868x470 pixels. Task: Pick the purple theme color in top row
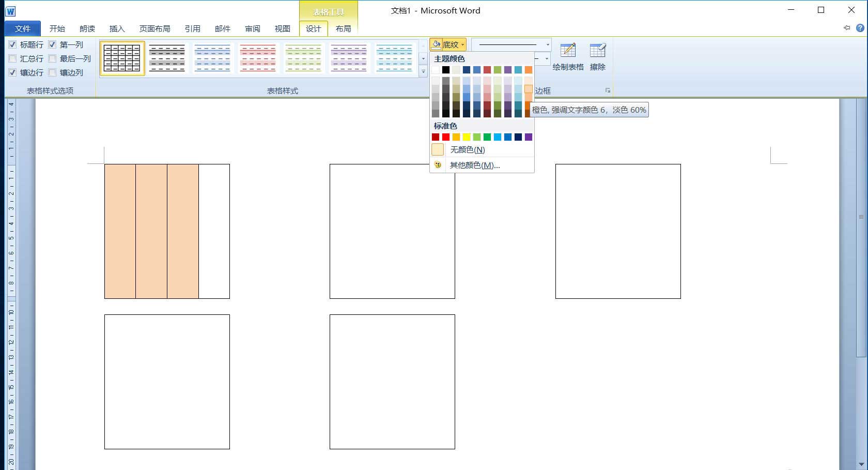(508, 70)
